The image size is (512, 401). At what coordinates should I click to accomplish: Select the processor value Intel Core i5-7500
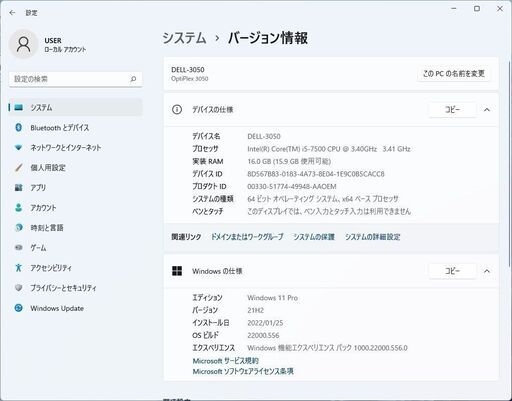[329, 149]
